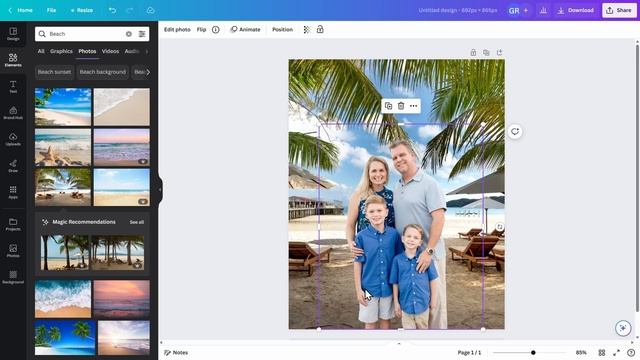Open the Magic assistant sparkle button
Image resolution: width=640 pixels, height=360 pixels.
[623, 328]
